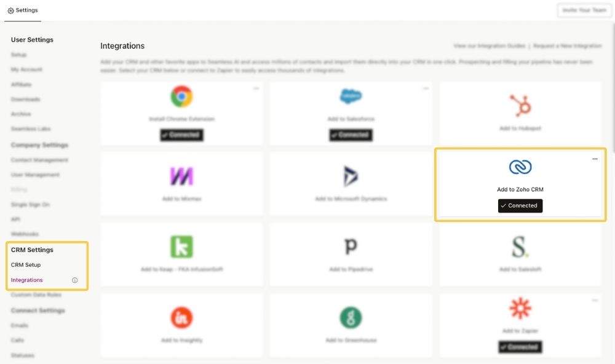
Task: Click Connected button under Chrome Extension
Action: coord(181,135)
